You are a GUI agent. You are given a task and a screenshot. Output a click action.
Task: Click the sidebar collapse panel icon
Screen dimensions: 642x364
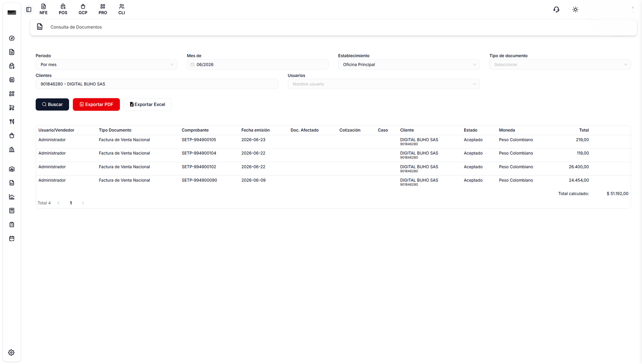(28, 10)
